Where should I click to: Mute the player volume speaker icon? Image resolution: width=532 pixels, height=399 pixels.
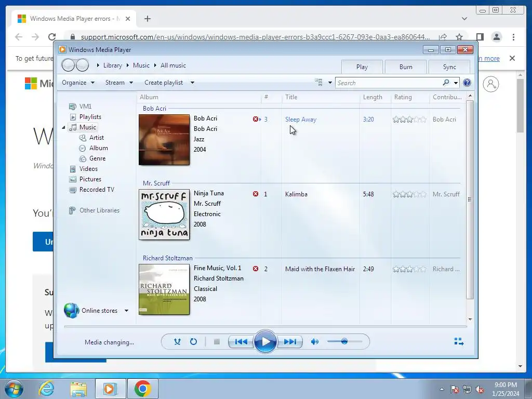tap(315, 342)
